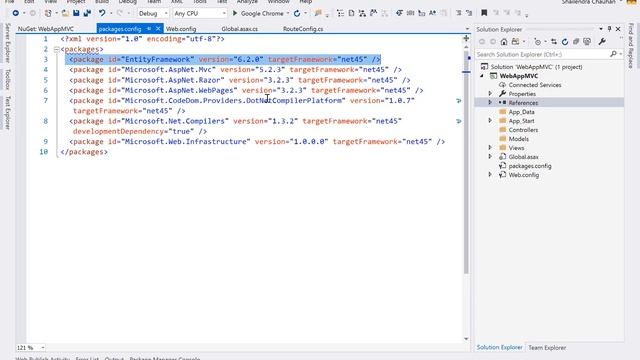Click the word-wrap glyph on line 7

459,100
